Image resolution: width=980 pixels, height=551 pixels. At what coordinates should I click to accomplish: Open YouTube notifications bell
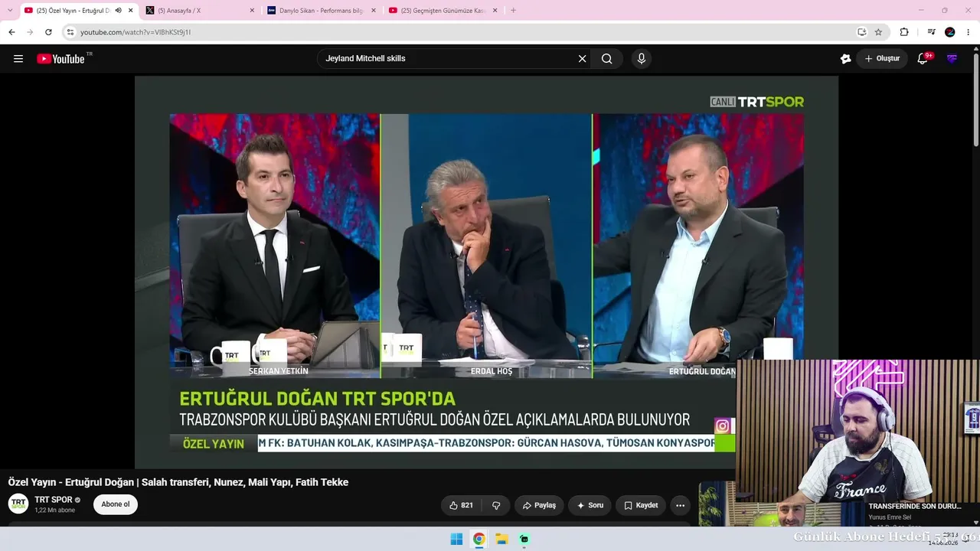click(923, 59)
